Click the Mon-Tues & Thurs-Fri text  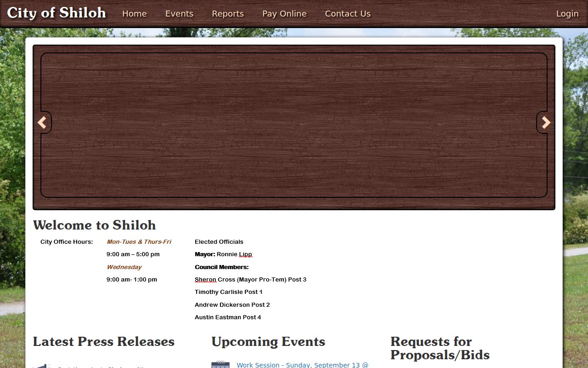pos(139,241)
